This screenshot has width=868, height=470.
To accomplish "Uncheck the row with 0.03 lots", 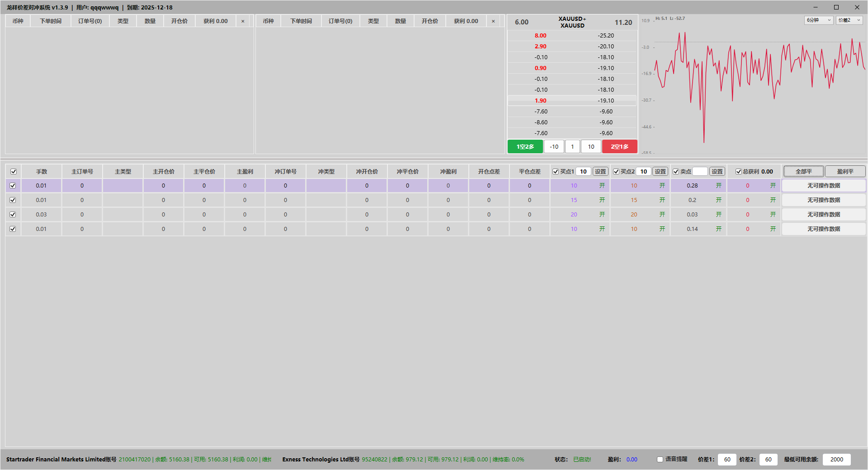I will [x=13, y=215].
